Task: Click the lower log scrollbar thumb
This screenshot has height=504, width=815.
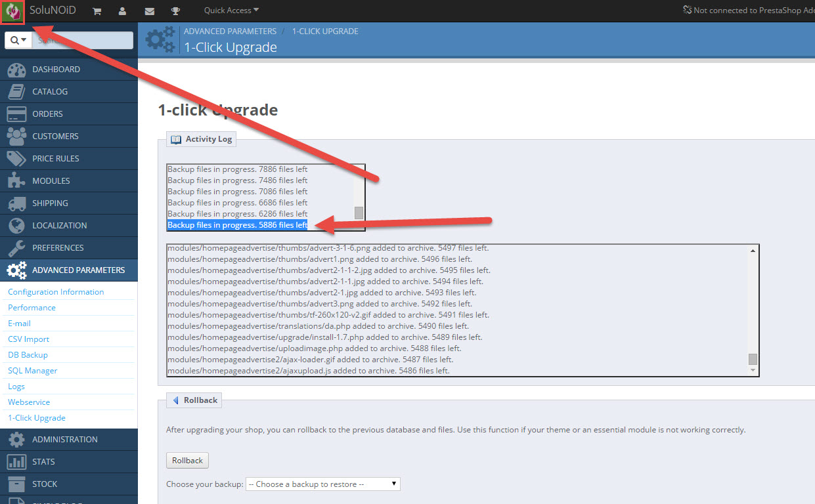Action: click(753, 359)
